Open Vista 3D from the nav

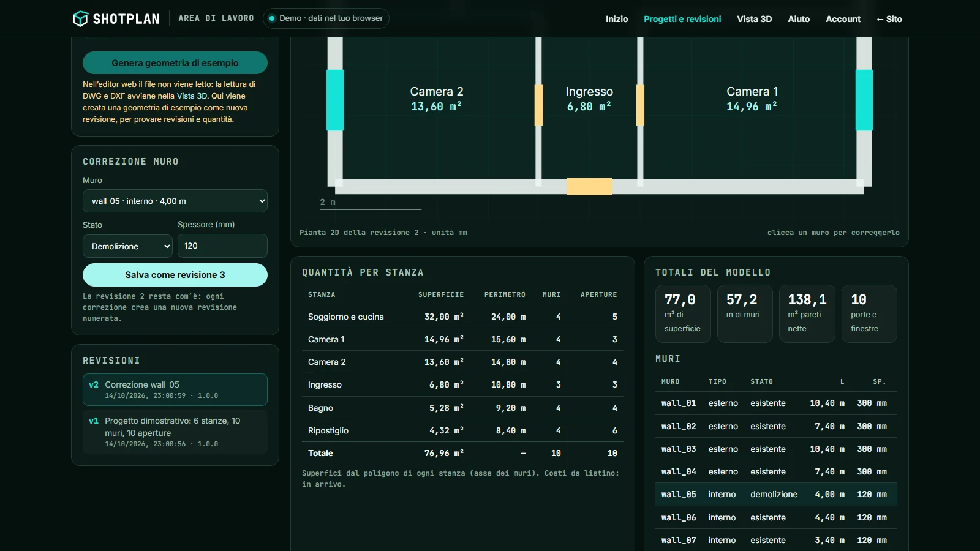tap(754, 19)
